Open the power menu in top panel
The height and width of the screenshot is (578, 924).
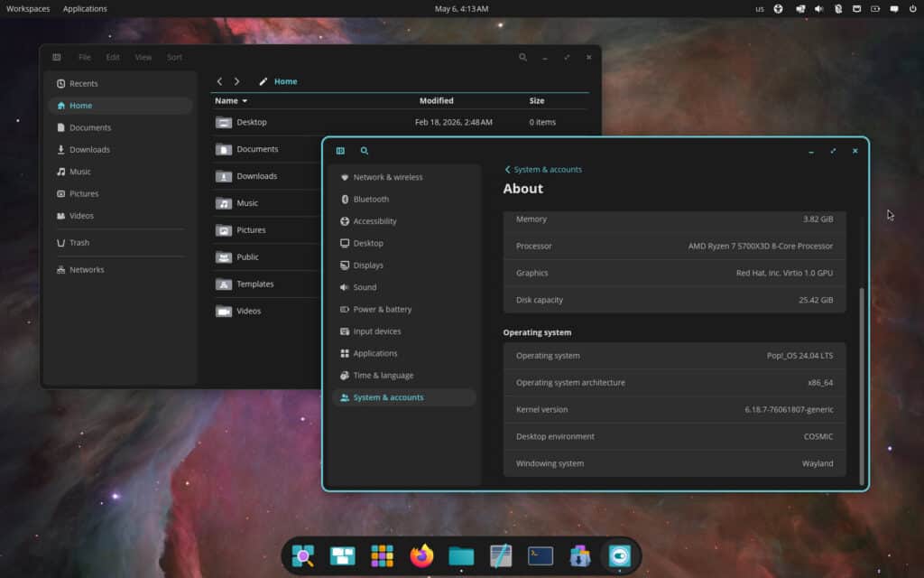913,9
